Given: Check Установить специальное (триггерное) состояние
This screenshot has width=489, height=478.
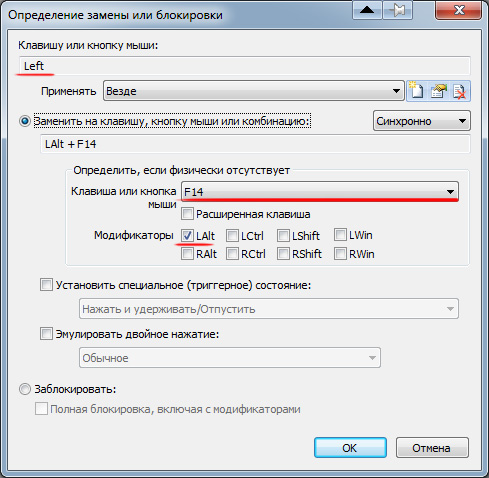Looking at the screenshot, I should point(46,285).
